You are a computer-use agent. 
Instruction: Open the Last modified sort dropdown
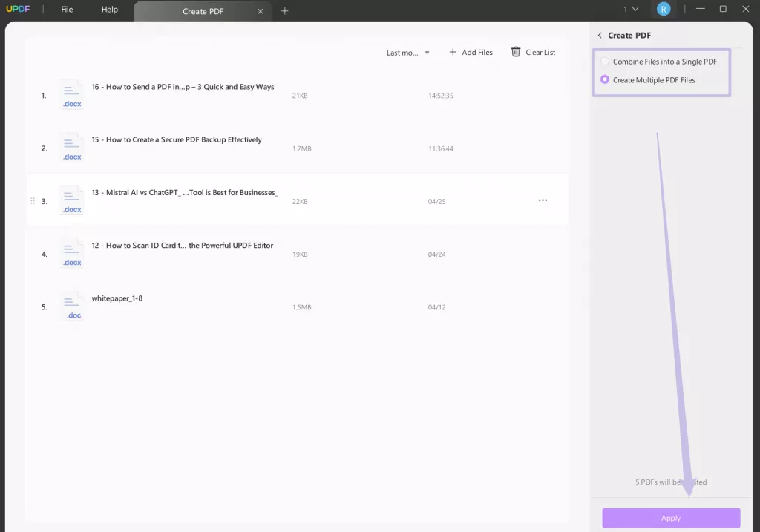[408, 53]
